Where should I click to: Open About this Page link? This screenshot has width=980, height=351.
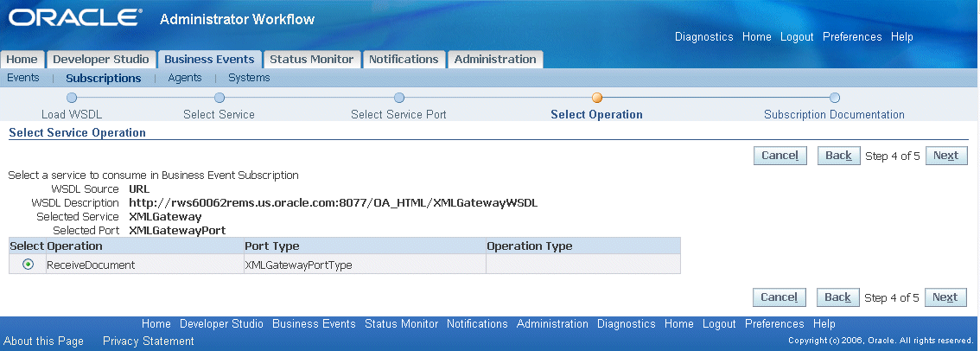coord(44,341)
